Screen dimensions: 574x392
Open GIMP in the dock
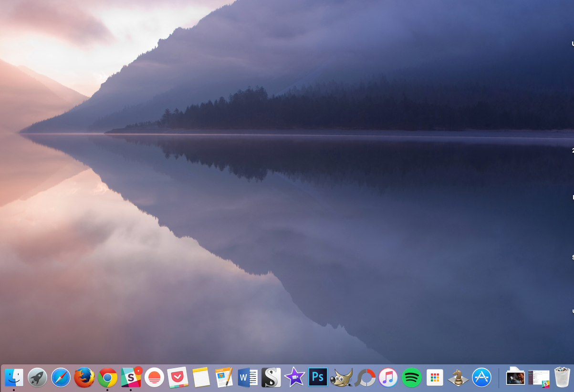(341, 378)
